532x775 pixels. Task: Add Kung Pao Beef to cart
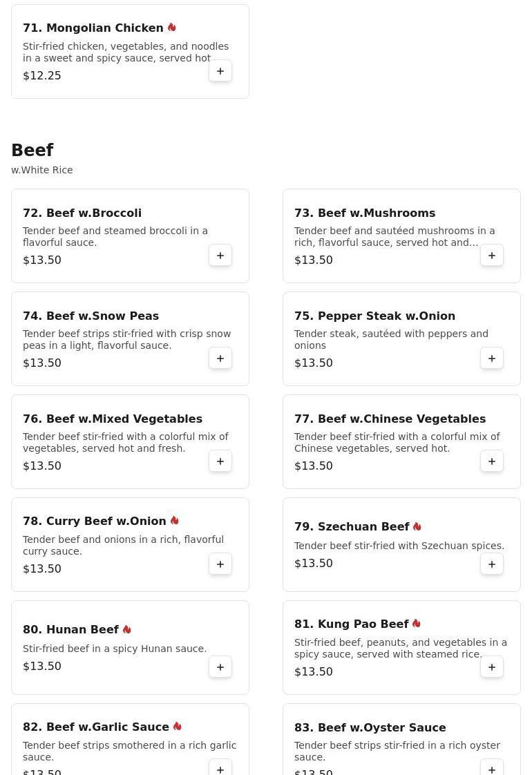click(492, 667)
